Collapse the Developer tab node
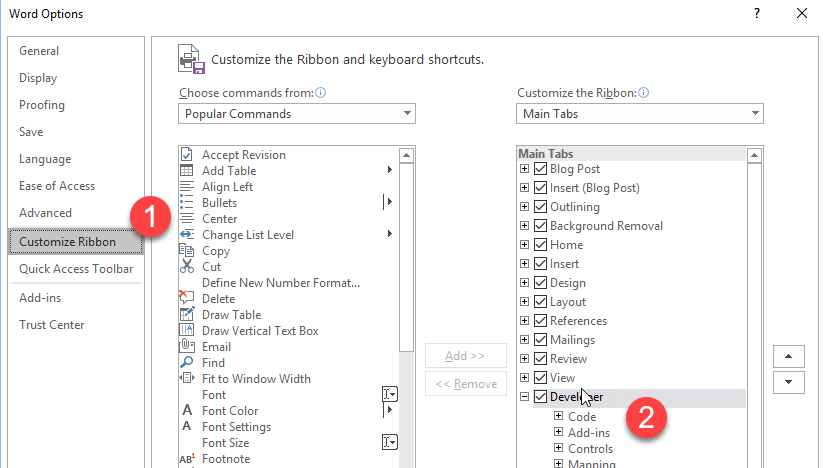This screenshot has width=823, height=468. coord(524,397)
